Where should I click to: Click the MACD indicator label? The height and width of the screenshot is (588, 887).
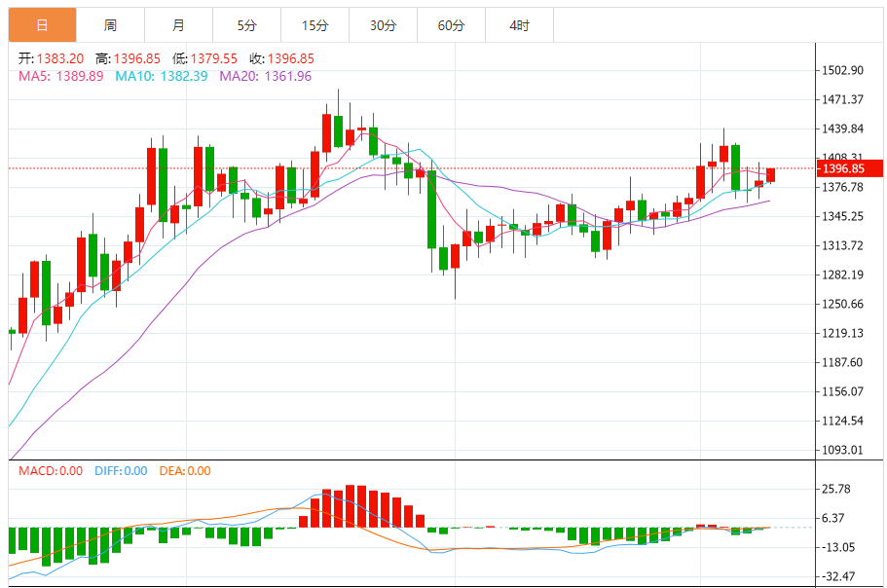tap(51, 471)
